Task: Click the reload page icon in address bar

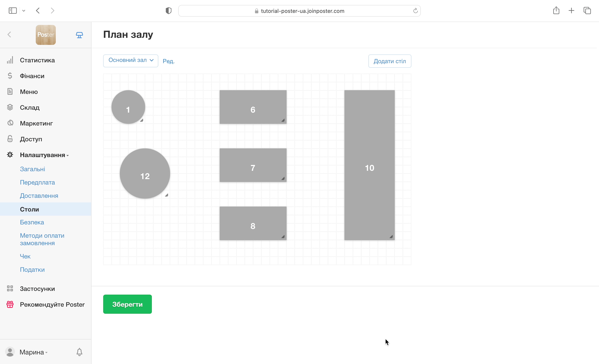Action: 415,11
